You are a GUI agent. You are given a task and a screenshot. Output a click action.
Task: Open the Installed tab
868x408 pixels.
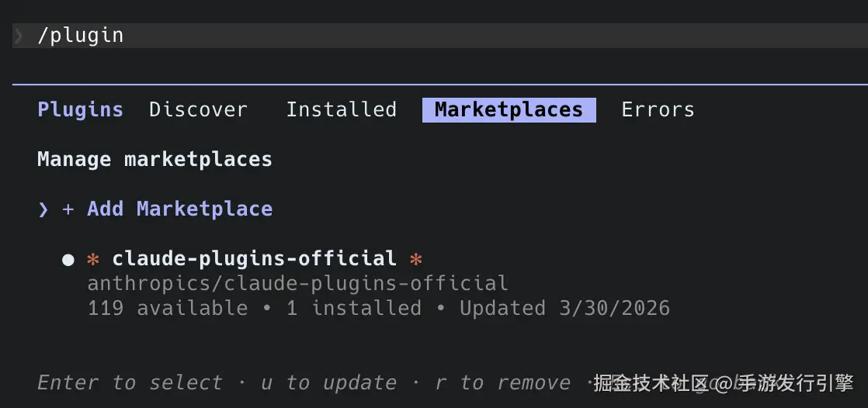click(x=341, y=110)
